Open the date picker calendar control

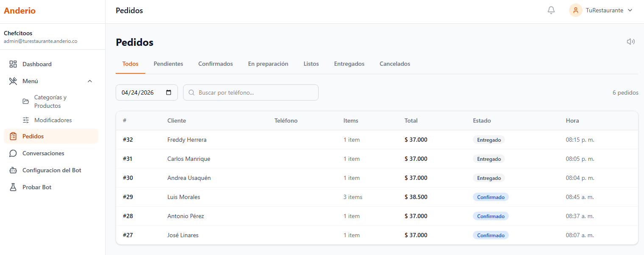click(x=169, y=92)
